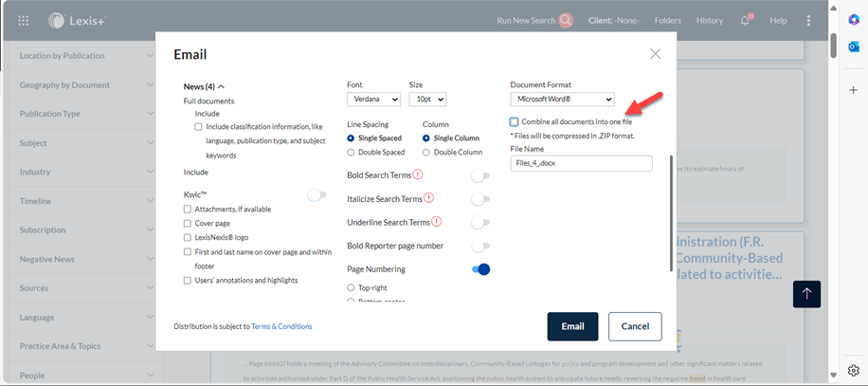
Task: Open the Terms & Conditions link
Action: [x=281, y=326]
